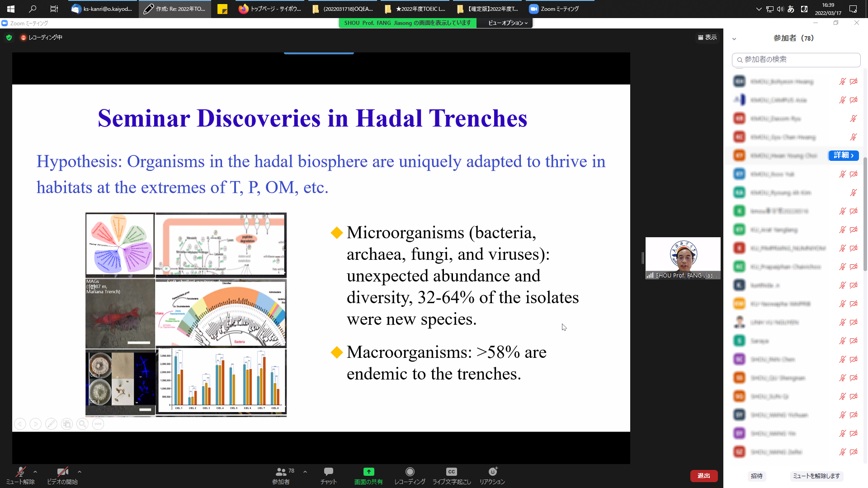Click the Chat (チャット) icon
The image size is (868, 488).
pyautogui.click(x=329, y=472)
